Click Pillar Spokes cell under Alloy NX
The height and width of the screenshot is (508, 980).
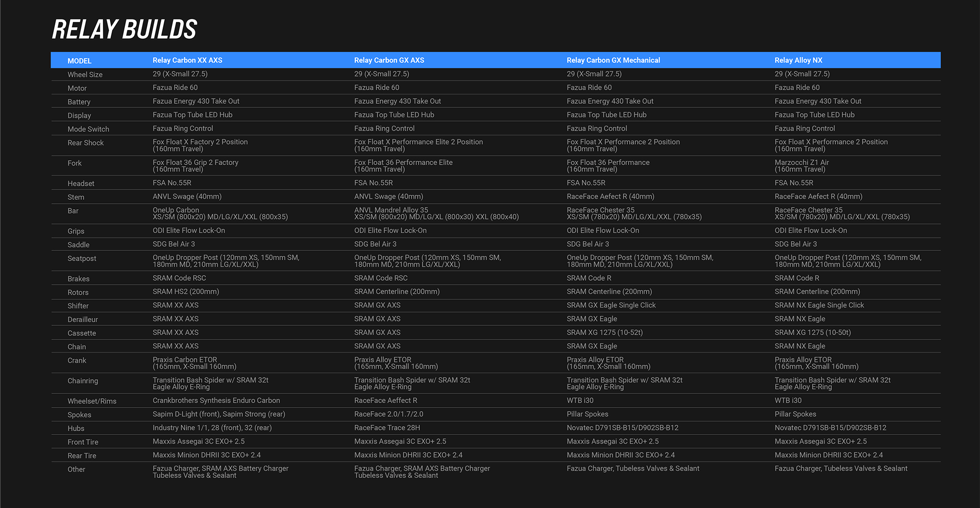click(795, 414)
